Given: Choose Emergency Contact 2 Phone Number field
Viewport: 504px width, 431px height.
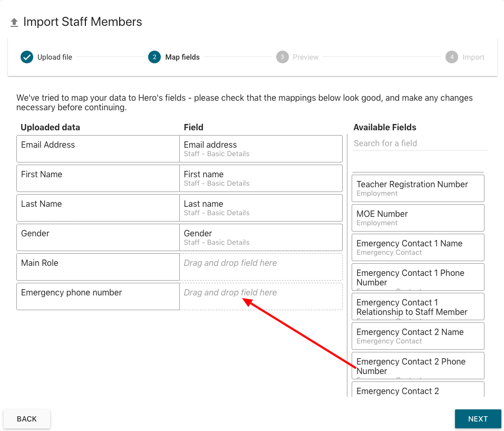Looking at the screenshot, I should pyautogui.click(x=418, y=366).
